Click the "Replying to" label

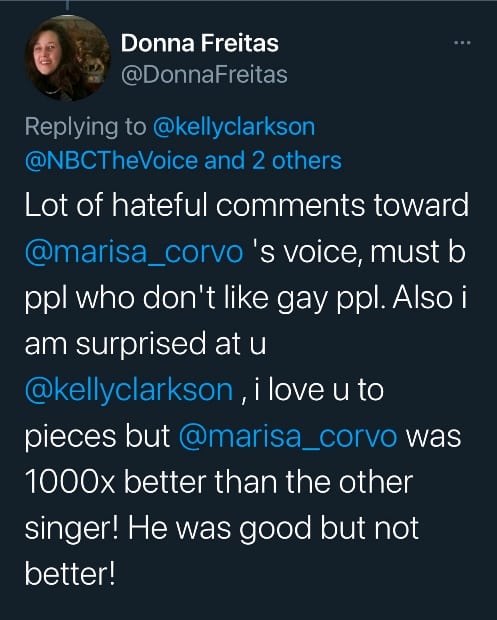[x=85, y=127]
